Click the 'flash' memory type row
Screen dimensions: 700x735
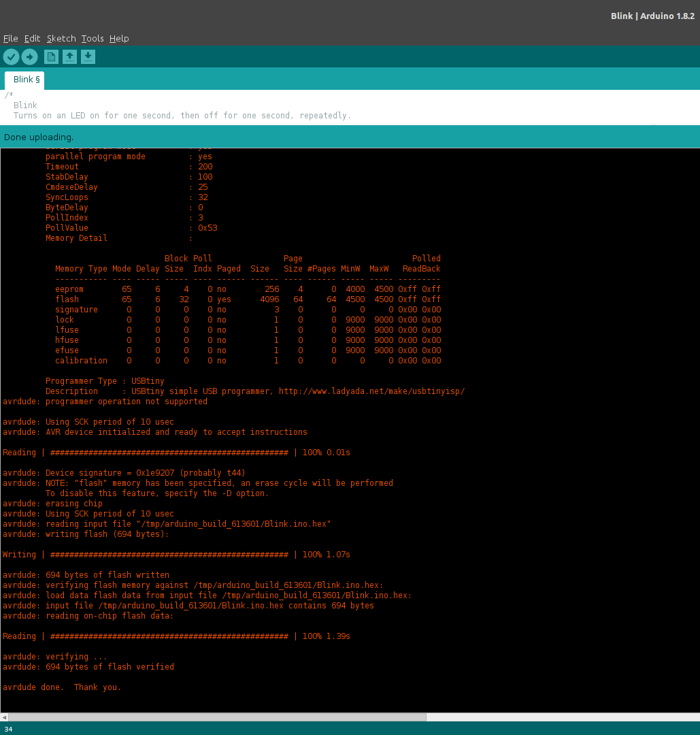pyautogui.click(x=248, y=299)
